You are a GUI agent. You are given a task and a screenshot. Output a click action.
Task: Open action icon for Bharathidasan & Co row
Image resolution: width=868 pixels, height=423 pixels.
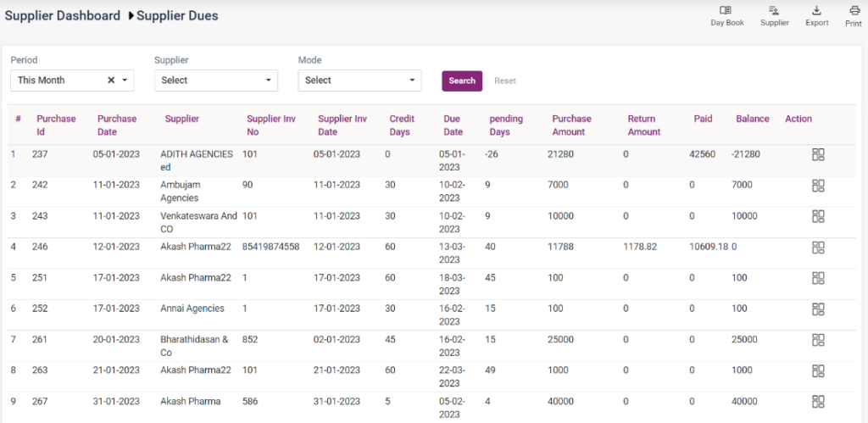tap(818, 340)
